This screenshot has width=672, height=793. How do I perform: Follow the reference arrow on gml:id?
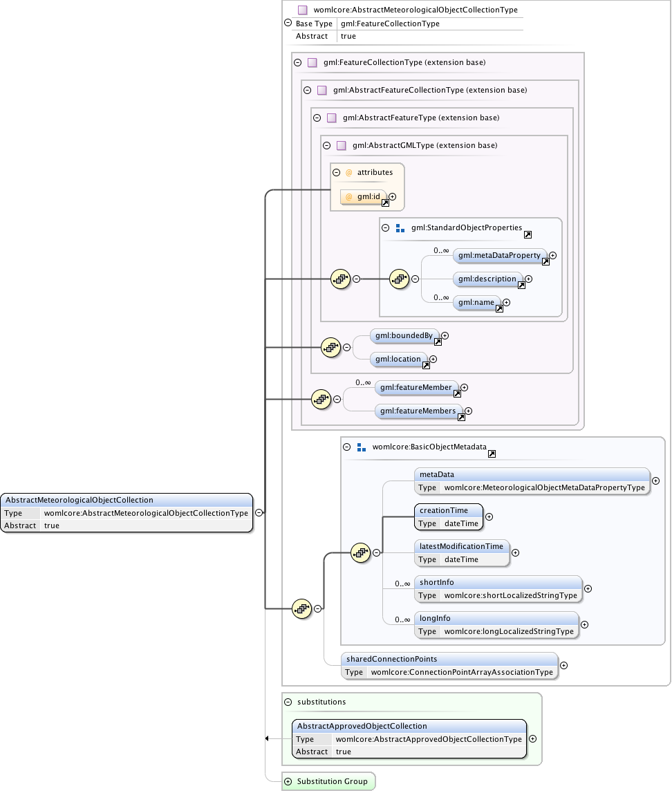385,203
